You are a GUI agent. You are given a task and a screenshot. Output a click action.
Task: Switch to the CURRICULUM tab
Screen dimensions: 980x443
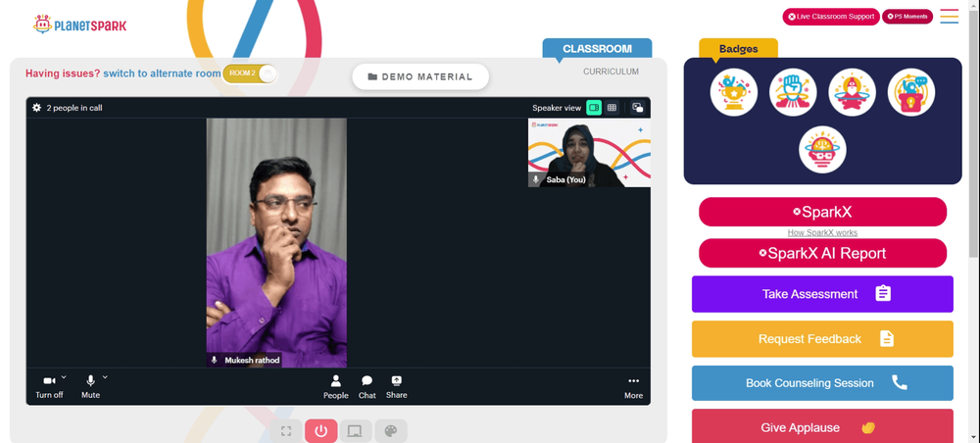(x=611, y=72)
